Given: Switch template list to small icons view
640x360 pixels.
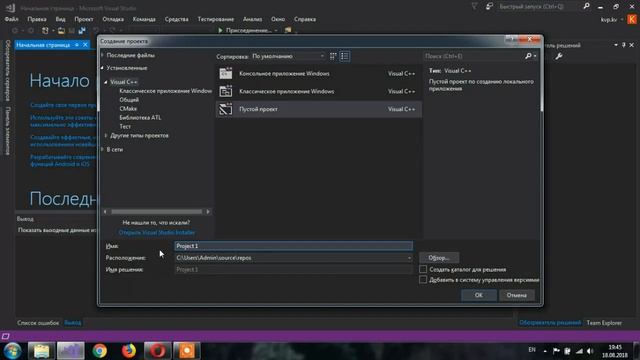Looking at the screenshot, I should (x=333, y=56).
